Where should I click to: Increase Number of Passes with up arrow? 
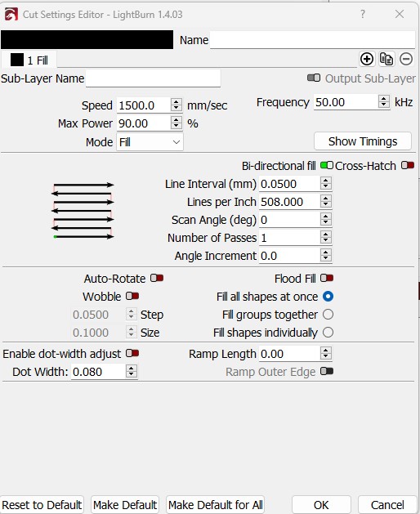pos(325,234)
